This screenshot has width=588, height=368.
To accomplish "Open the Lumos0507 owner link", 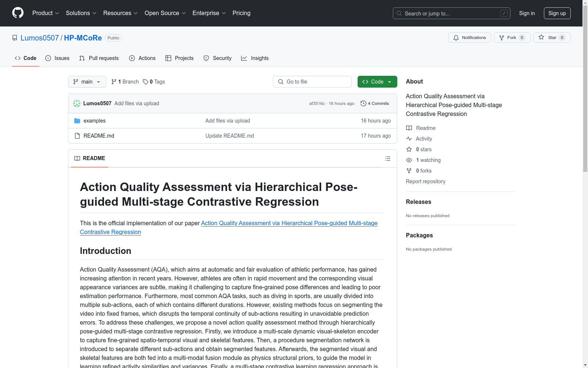I will tap(40, 38).
